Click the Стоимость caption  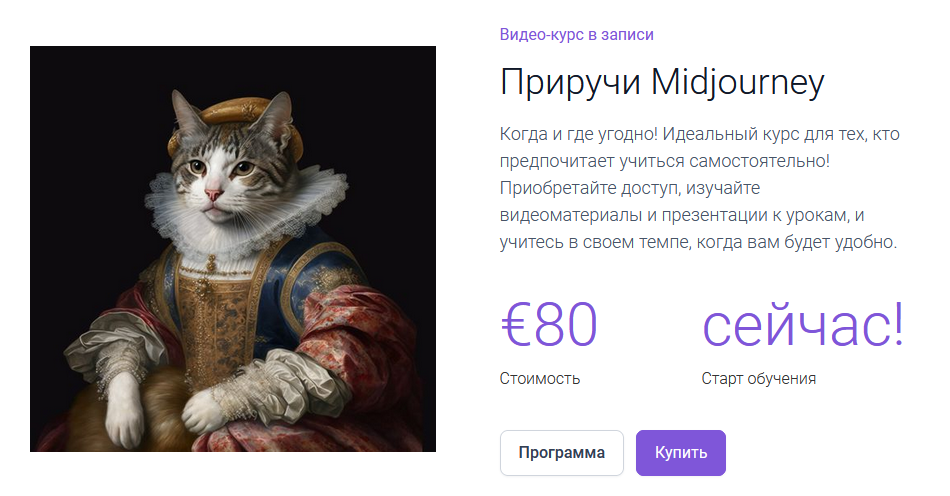(x=540, y=379)
